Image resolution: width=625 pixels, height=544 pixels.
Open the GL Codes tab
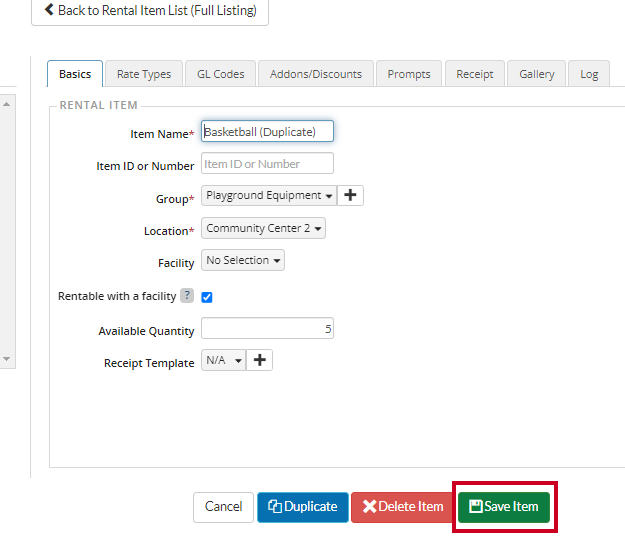[x=220, y=74]
